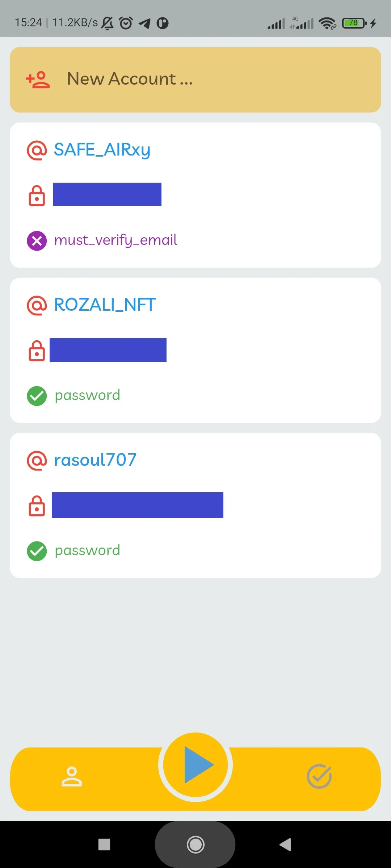Viewport: 391px width, 868px height.
Task: Tap the @ icon next to rasoul707
Action: pyautogui.click(x=37, y=460)
